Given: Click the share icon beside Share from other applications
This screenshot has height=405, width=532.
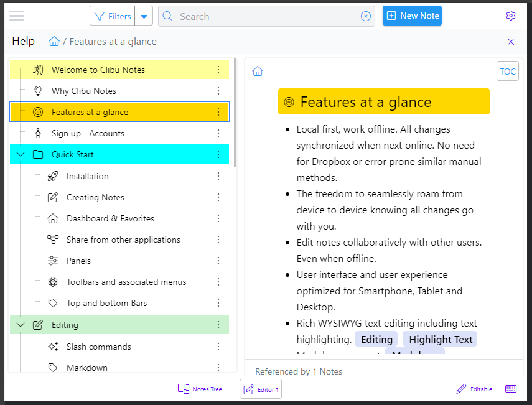Looking at the screenshot, I should click(53, 240).
